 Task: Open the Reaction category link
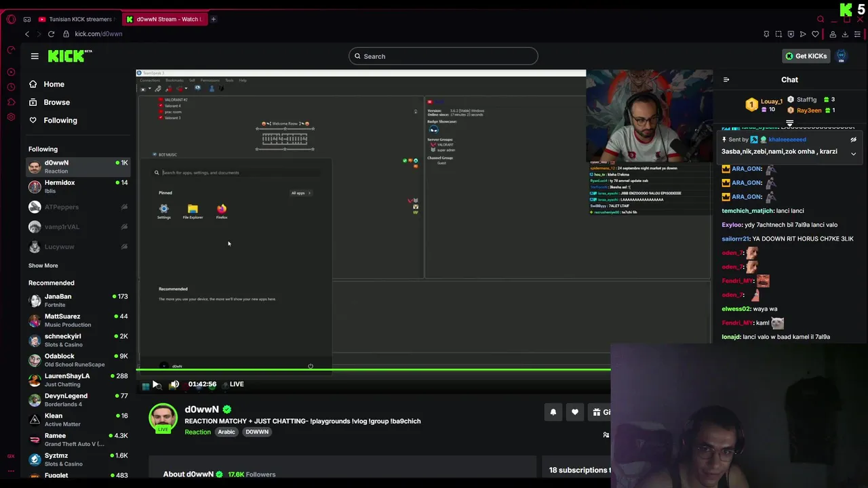coord(197,432)
